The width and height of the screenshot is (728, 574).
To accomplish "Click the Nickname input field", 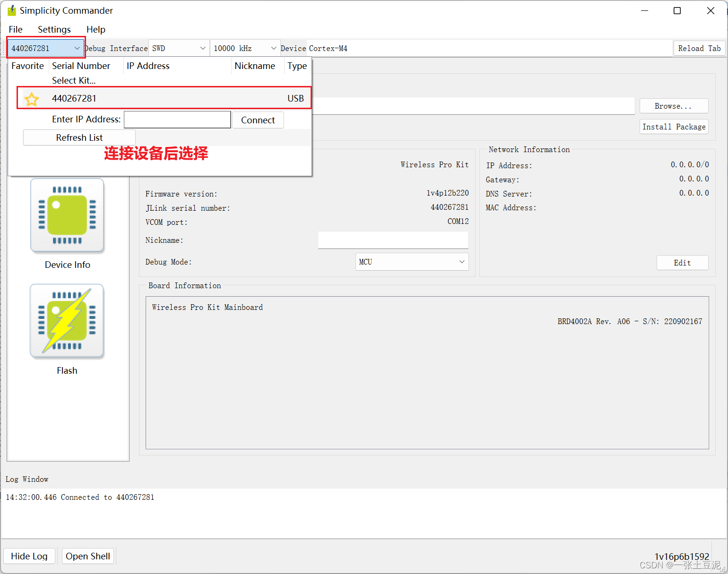I will tap(393, 240).
